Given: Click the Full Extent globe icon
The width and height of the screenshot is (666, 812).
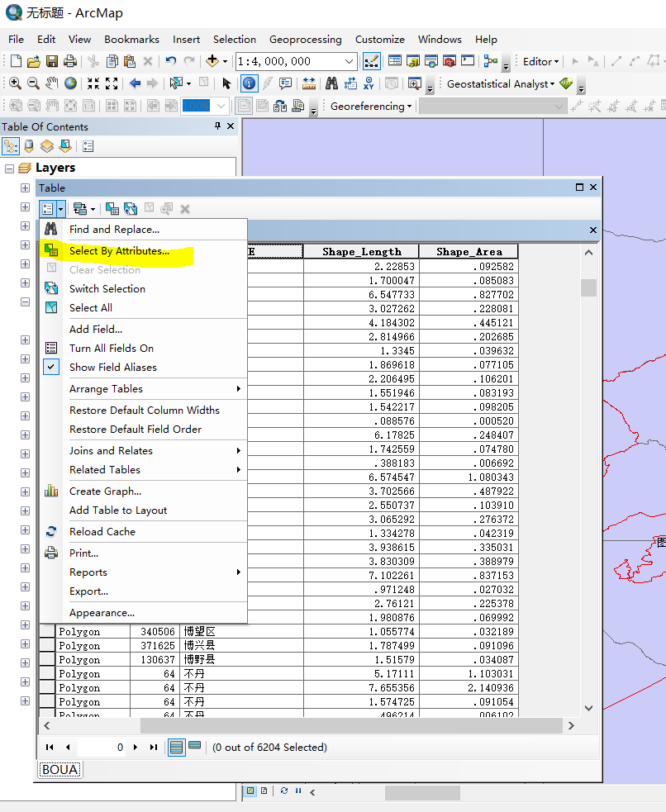Looking at the screenshot, I should click(71, 83).
